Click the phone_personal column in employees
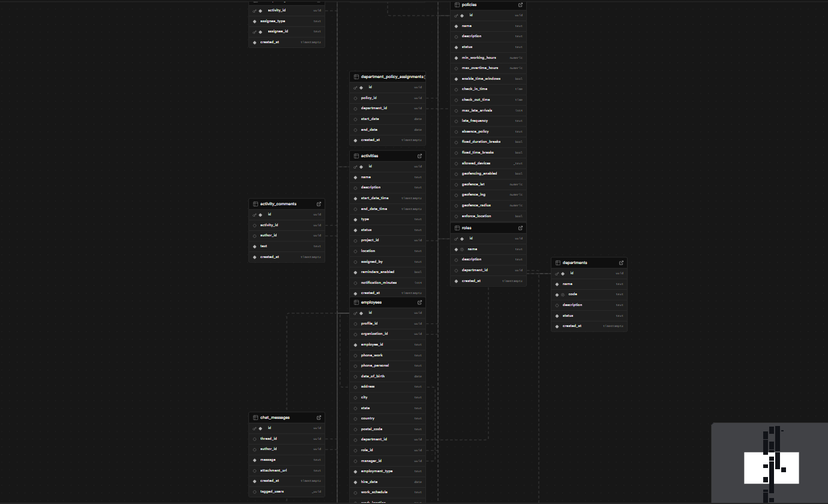This screenshot has height=504, width=828. [388, 366]
